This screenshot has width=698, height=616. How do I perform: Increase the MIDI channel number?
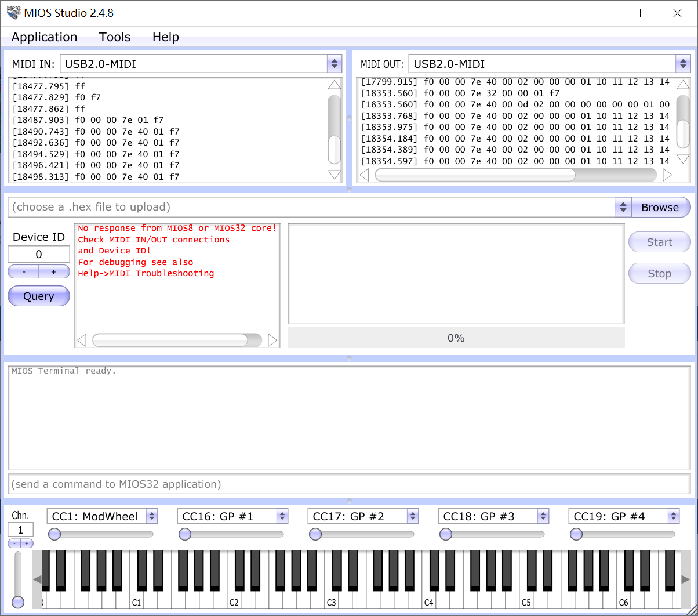pos(27,543)
